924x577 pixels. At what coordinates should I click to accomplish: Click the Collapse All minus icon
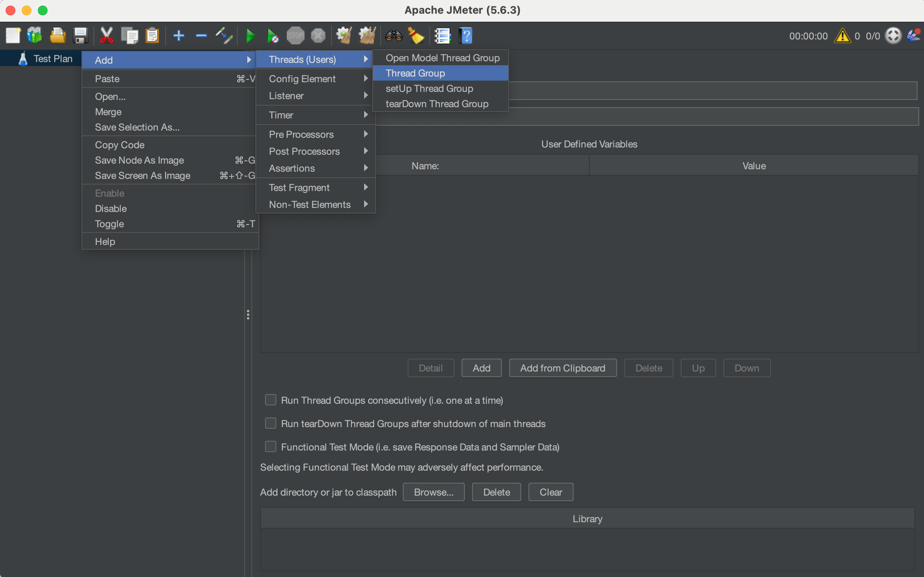(201, 36)
